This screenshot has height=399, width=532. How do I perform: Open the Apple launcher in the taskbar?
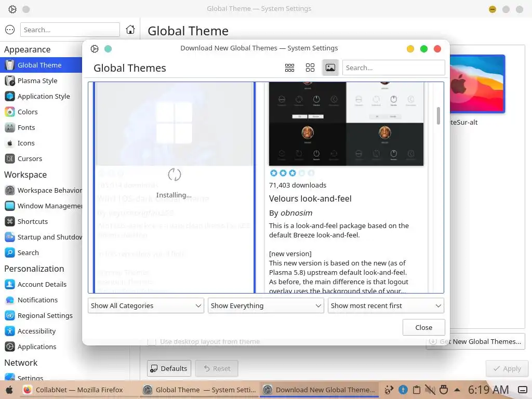tap(9, 390)
